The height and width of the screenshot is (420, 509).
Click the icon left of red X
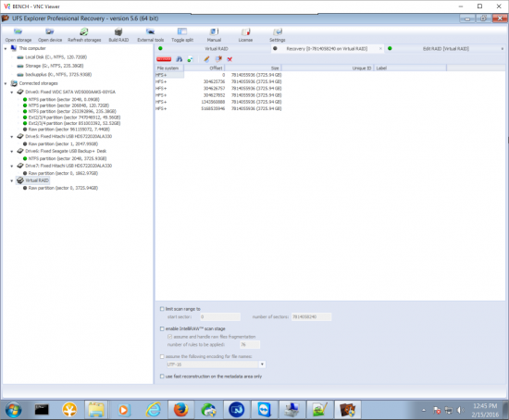(x=218, y=59)
